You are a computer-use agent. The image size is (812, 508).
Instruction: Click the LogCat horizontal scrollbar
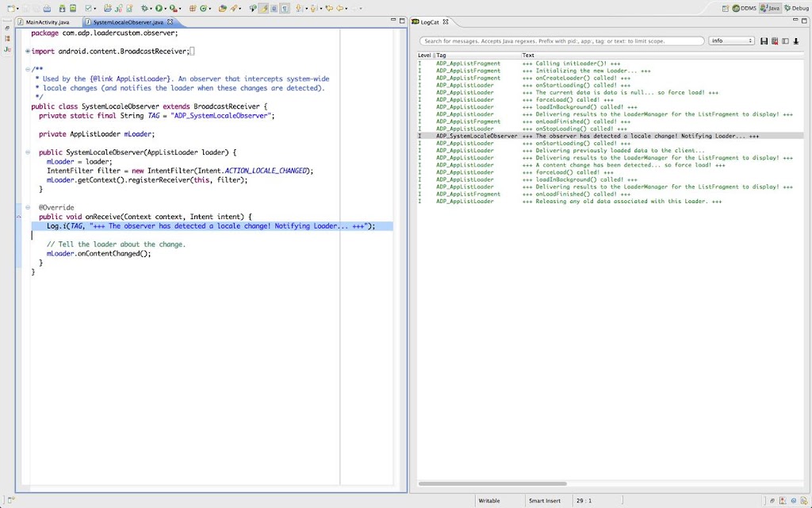[492, 483]
